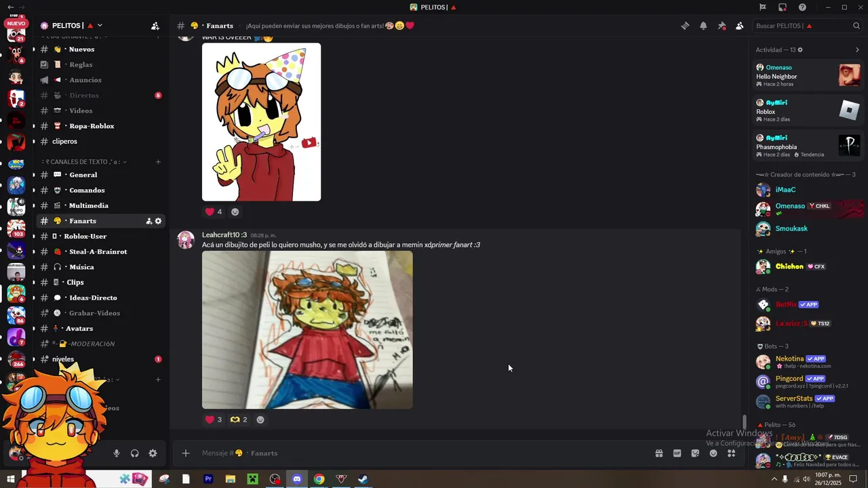Click the Leahcraft10 :3 username
Image resolution: width=868 pixels, height=488 pixels.
(x=224, y=235)
